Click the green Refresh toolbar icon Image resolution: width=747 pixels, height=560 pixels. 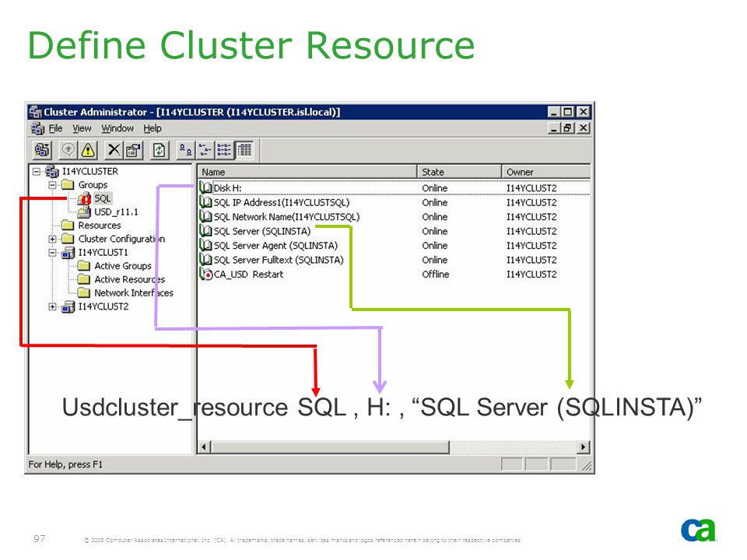pyautogui.click(x=159, y=150)
